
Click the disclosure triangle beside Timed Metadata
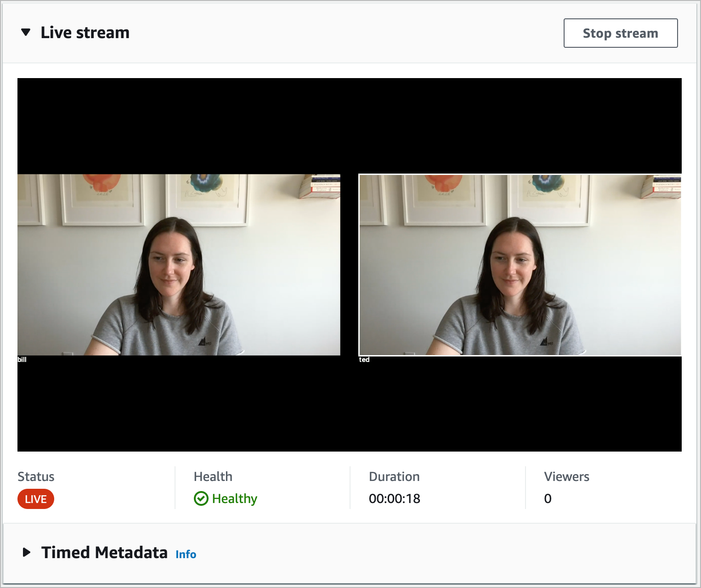tap(26, 553)
